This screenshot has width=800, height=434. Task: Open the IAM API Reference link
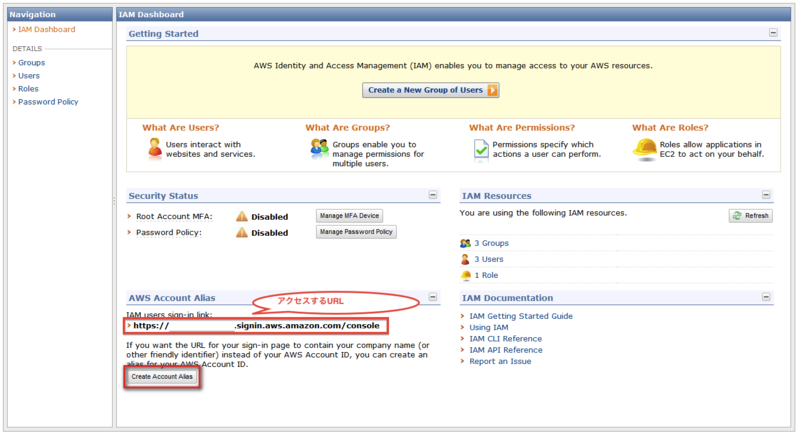click(506, 350)
